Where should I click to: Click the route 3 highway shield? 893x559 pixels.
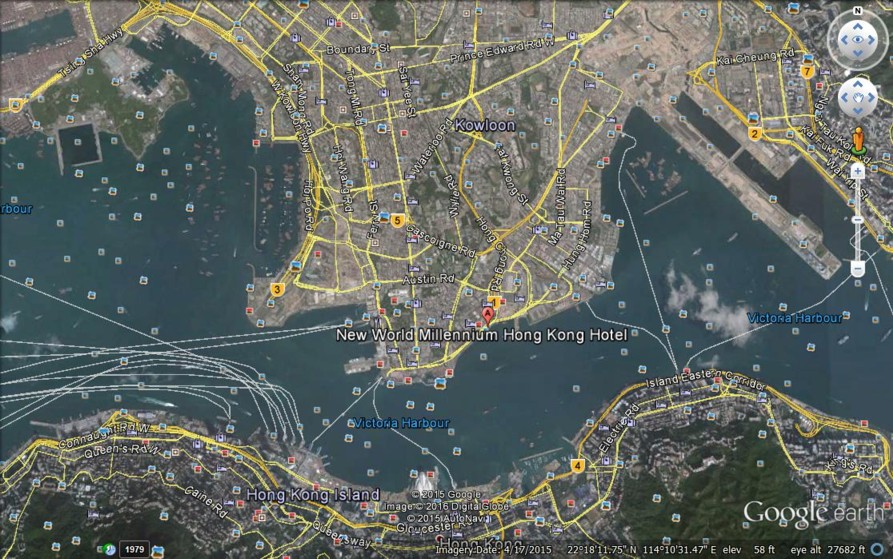[x=277, y=290]
